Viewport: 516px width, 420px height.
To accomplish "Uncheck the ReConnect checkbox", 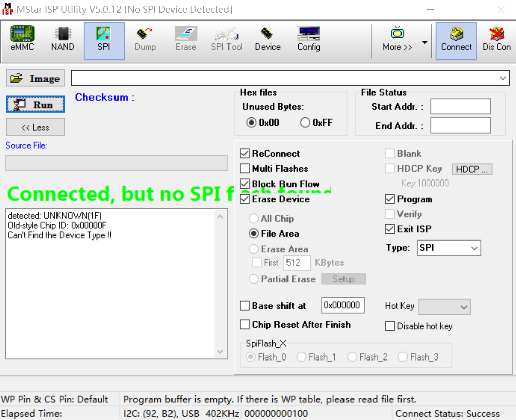I will coord(245,154).
